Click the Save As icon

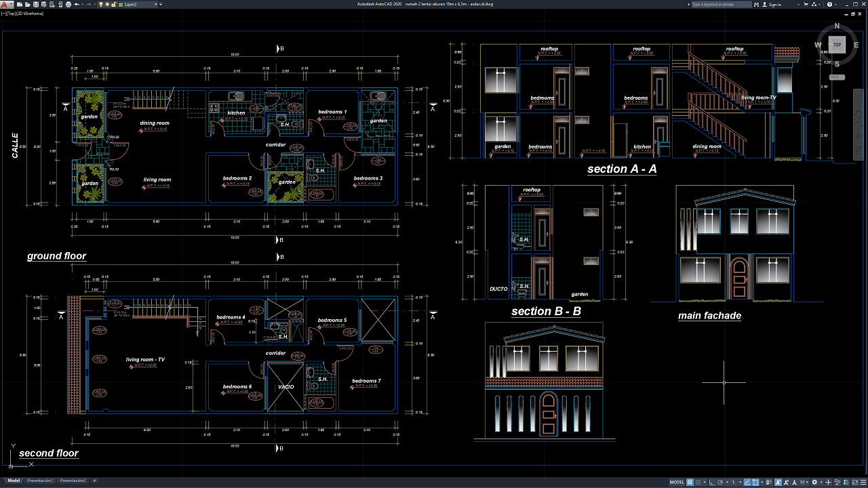[x=44, y=4]
